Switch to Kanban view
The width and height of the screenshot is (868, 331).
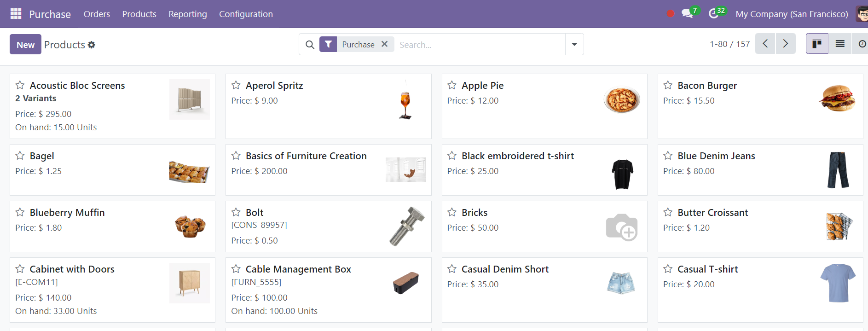[x=817, y=44]
